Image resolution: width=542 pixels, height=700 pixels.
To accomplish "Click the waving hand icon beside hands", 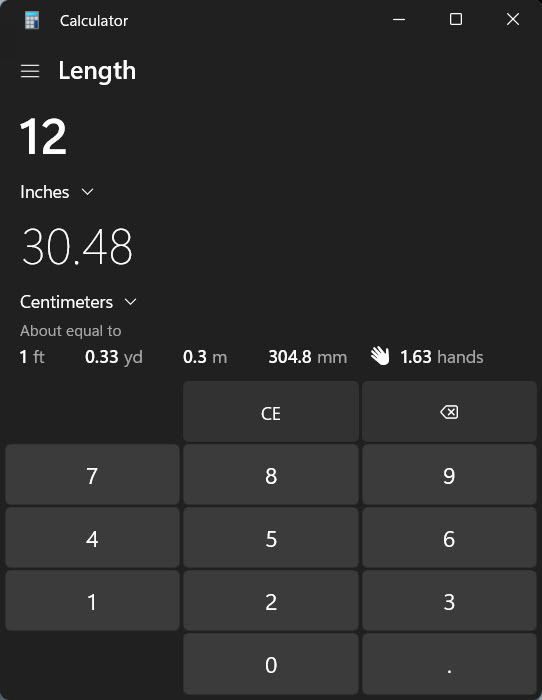I will click(x=380, y=356).
